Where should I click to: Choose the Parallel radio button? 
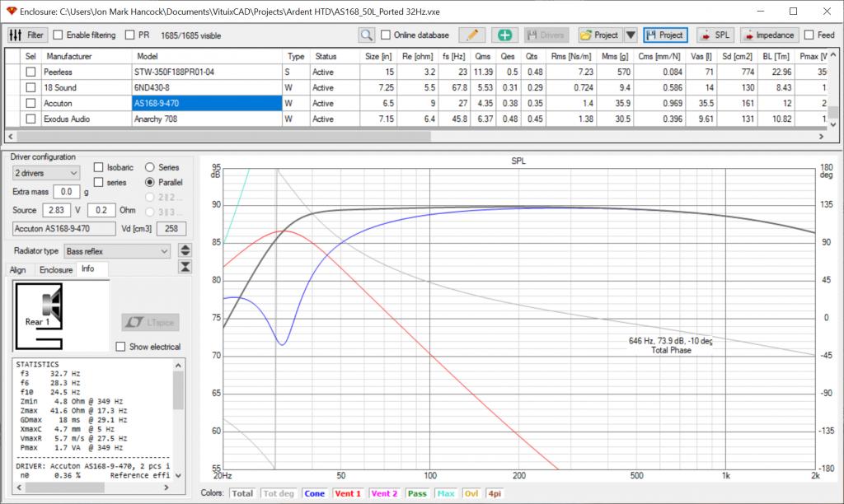click(x=150, y=182)
